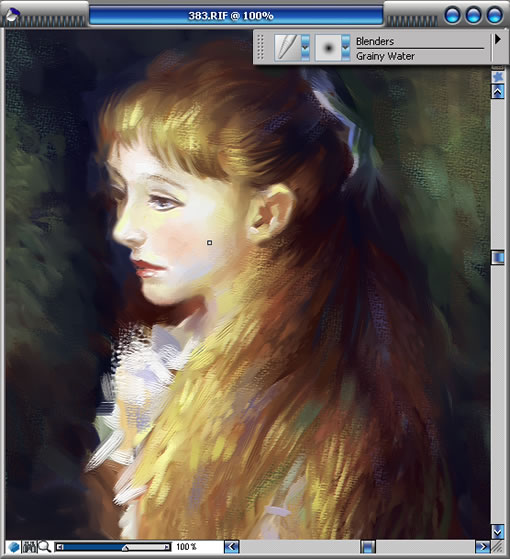Viewport: 510px width, 559px height.
Task: Toggle tracing paper icon at bottom left
Action: pos(29,547)
